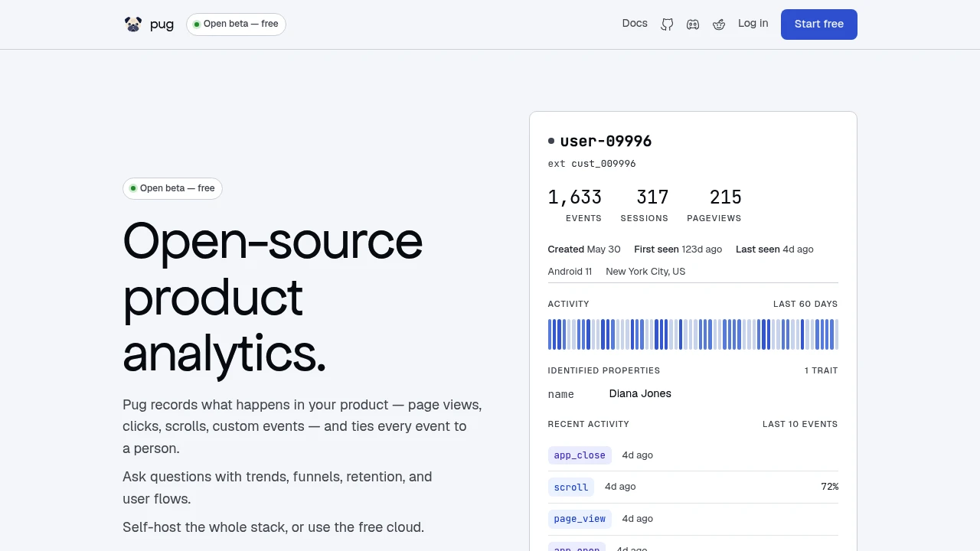This screenshot has width=980, height=551.
Task: Select the user-09996 heading
Action: point(606,141)
